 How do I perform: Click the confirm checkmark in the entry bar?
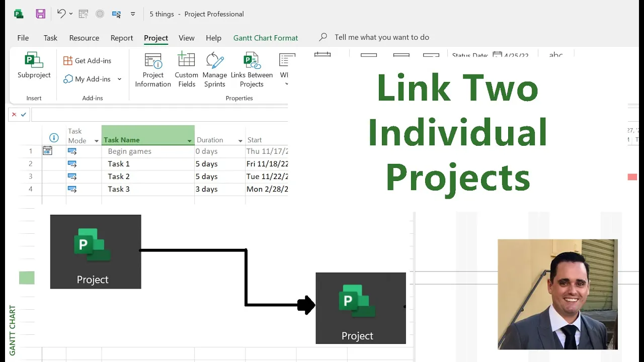click(23, 115)
